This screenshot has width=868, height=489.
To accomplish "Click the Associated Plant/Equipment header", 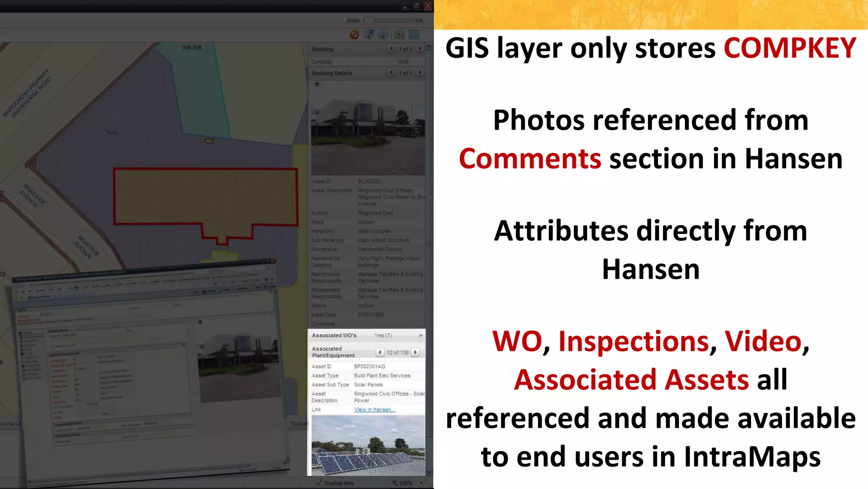I will click(333, 352).
